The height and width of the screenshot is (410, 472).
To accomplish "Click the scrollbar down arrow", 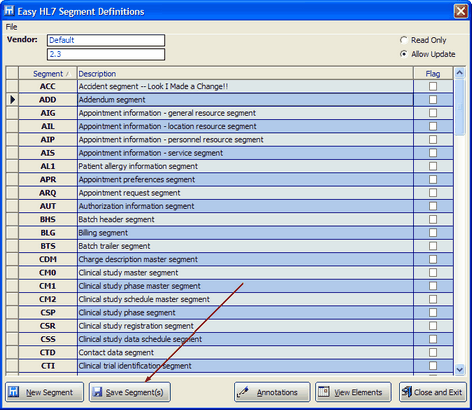I will click(460, 369).
